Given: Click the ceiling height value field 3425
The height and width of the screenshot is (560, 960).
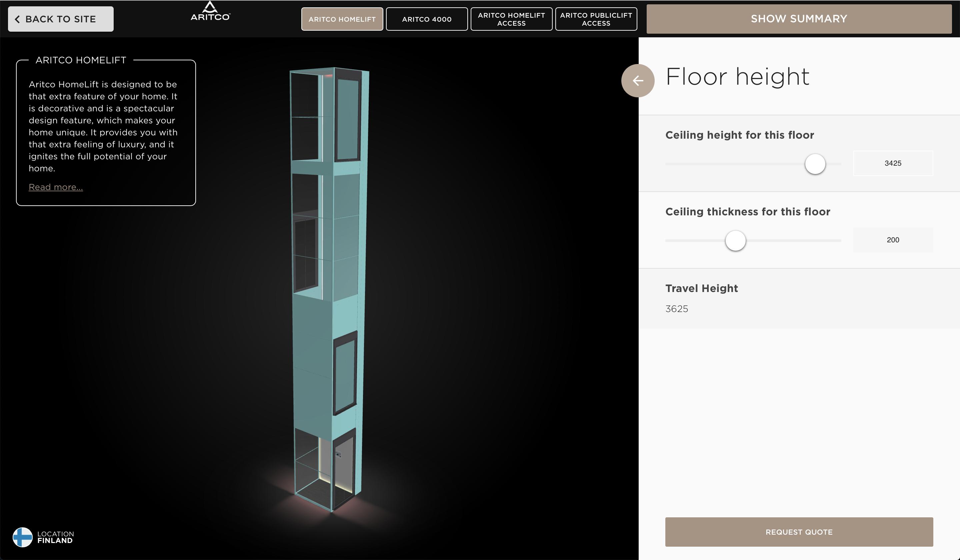Looking at the screenshot, I should tap(893, 163).
